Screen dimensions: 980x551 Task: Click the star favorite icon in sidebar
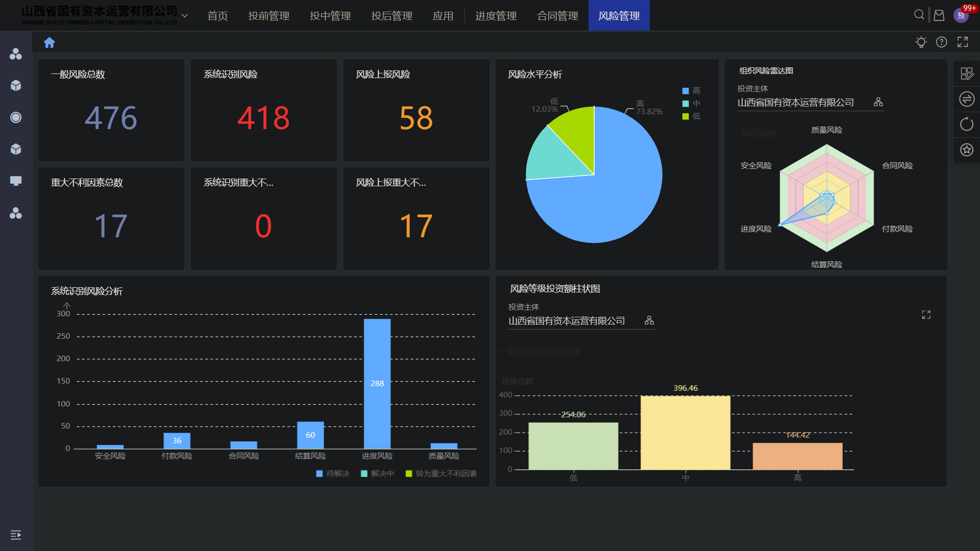point(966,150)
